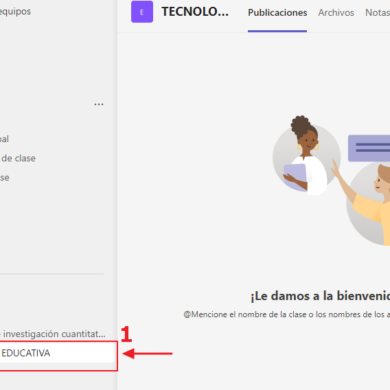Select the highlighted EDUCATIVA team entry
390x390 pixels.
point(57,353)
